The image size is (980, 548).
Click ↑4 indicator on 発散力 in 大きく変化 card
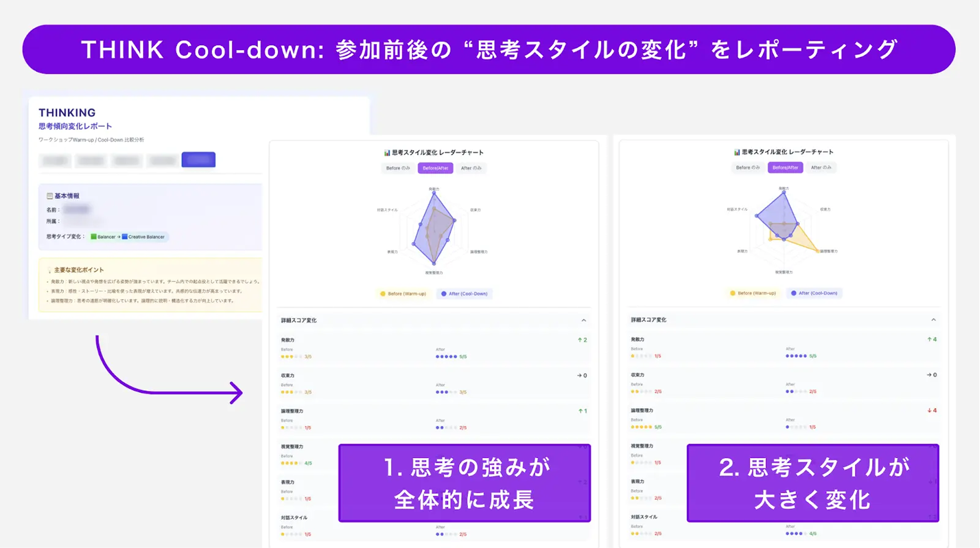[932, 340]
